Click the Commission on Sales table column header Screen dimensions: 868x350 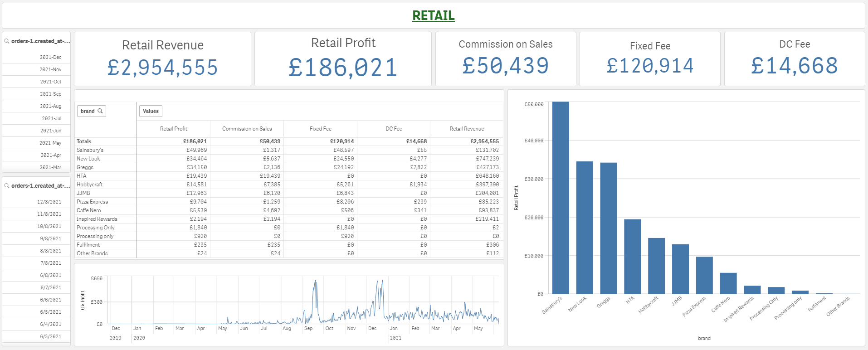pyautogui.click(x=247, y=129)
